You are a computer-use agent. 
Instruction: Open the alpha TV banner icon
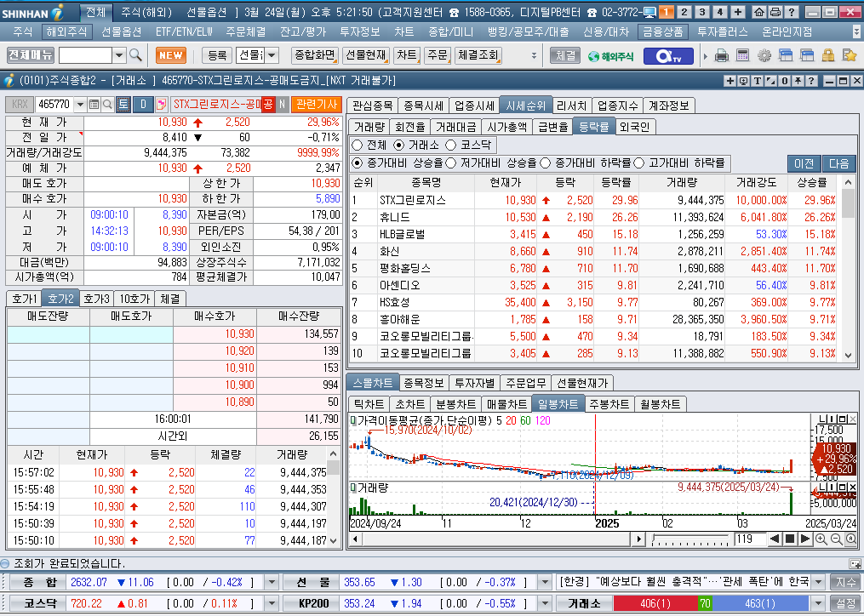pos(668,55)
